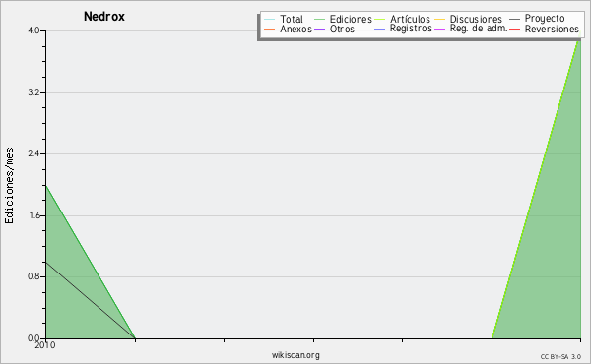591x364 pixels.
Task: Click the lime Artículos line swatch
Action: click(379, 20)
